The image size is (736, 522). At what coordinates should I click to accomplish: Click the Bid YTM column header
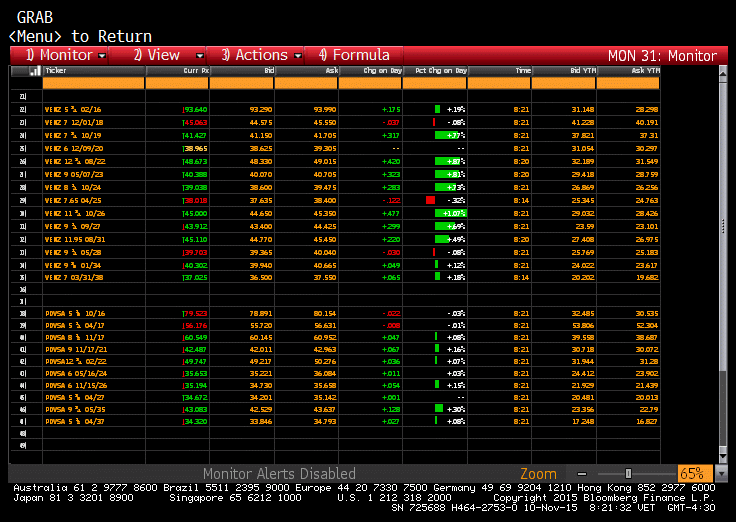[x=564, y=71]
